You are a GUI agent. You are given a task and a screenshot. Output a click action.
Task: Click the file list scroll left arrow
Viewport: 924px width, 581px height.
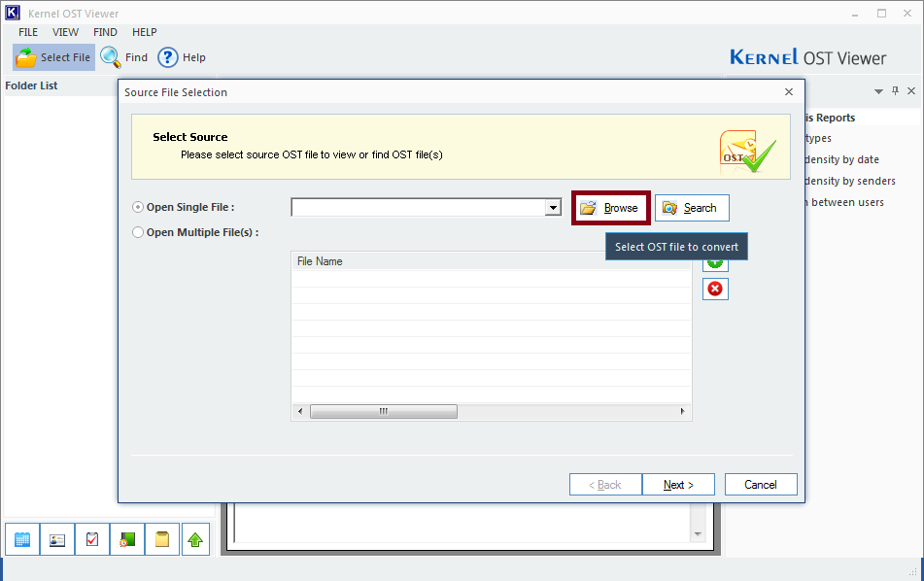300,411
